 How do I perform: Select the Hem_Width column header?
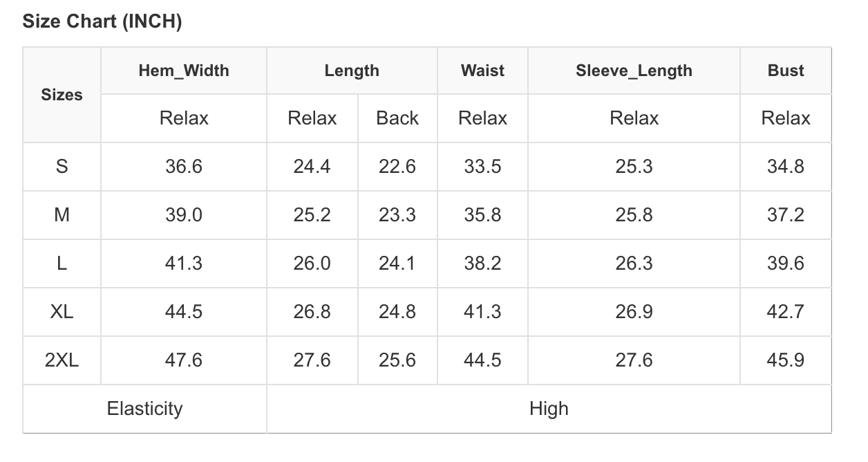(184, 71)
